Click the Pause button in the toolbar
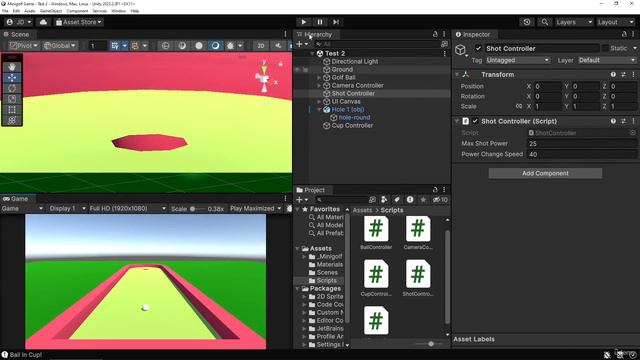This screenshot has width=640, height=360. [320, 22]
